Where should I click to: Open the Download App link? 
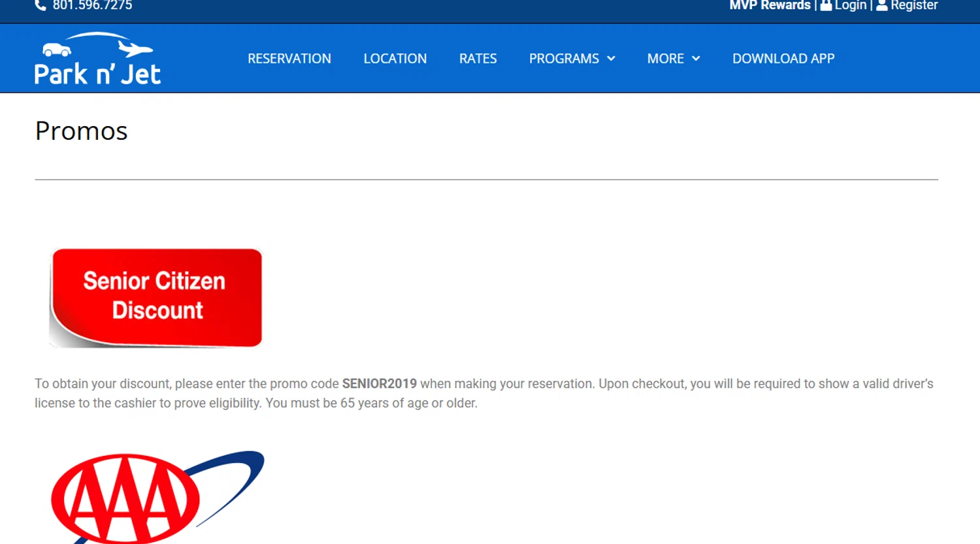click(x=783, y=59)
